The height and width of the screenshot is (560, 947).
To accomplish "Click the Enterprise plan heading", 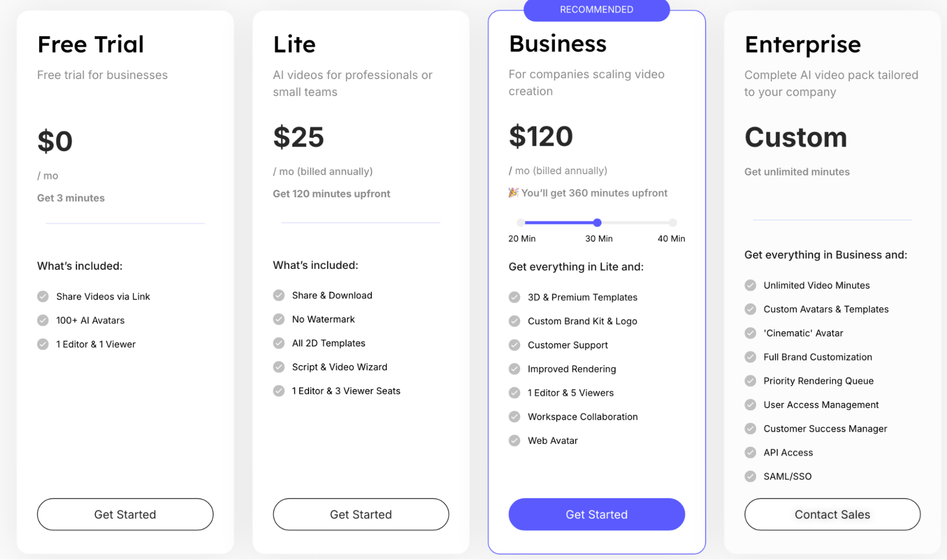I will click(803, 44).
